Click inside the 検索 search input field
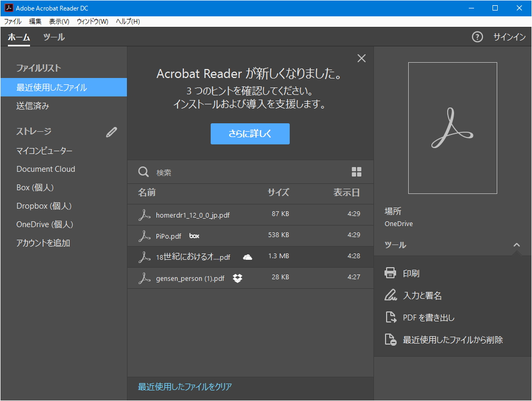 [211, 172]
